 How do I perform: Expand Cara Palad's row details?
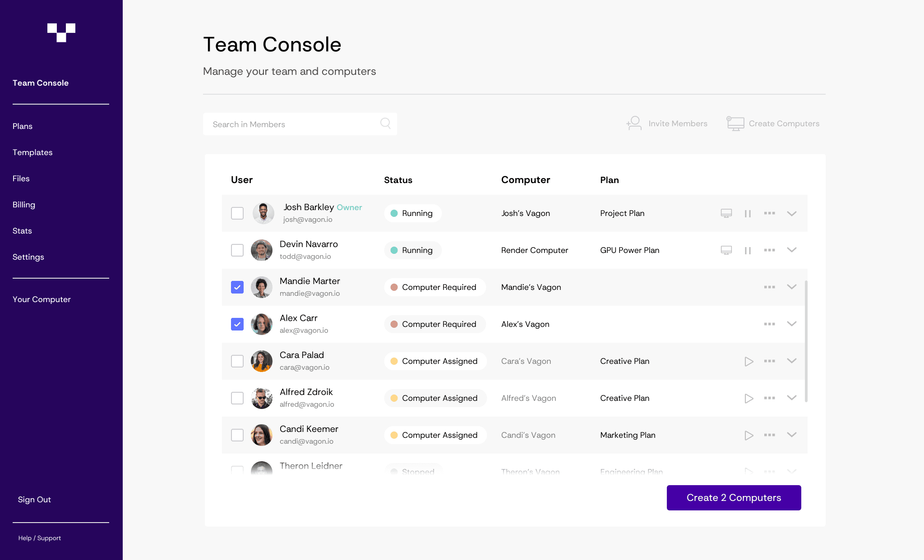pyautogui.click(x=792, y=361)
